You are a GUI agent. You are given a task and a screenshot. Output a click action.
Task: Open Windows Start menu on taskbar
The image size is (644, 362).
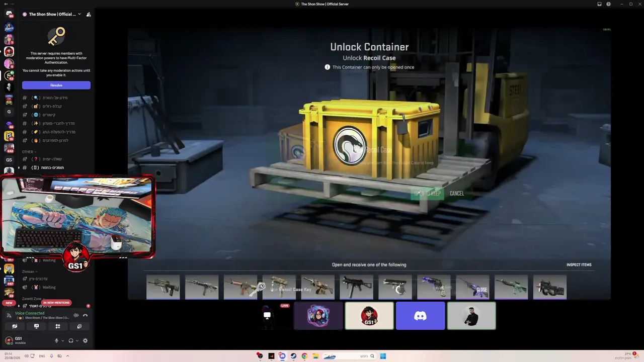click(383, 356)
